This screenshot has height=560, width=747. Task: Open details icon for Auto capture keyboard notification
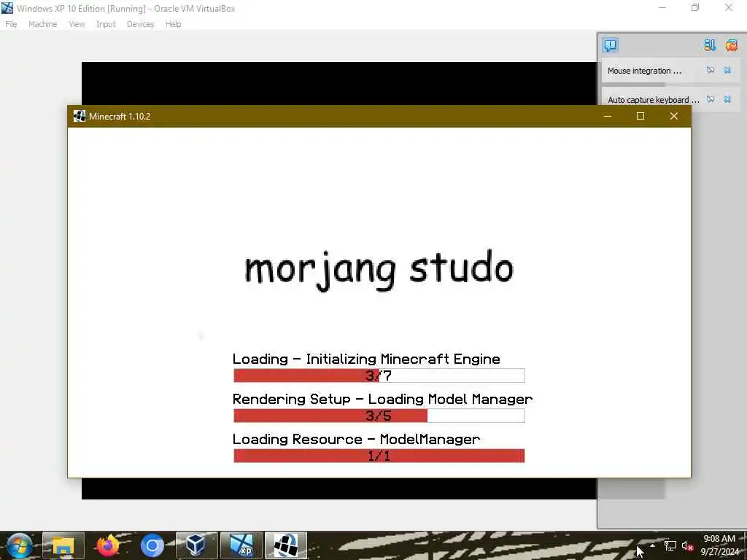click(x=711, y=99)
